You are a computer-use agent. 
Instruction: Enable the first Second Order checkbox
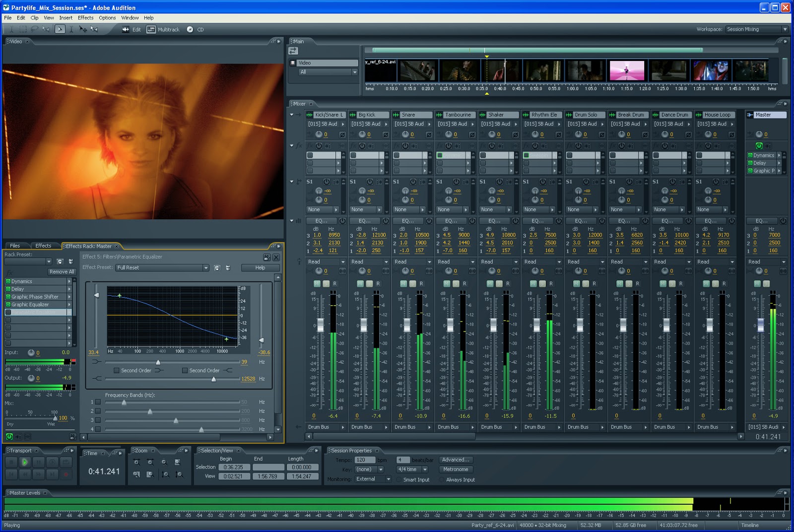[x=117, y=371]
